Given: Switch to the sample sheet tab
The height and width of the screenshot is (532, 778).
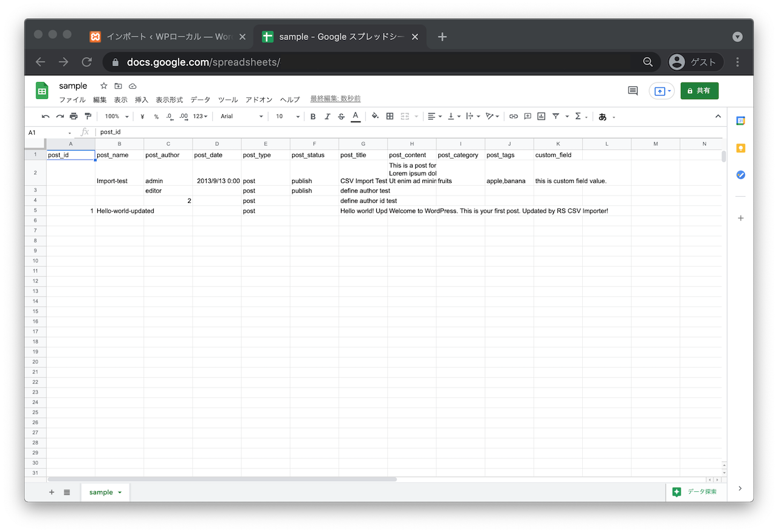Looking at the screenshot, I should 101,492.
